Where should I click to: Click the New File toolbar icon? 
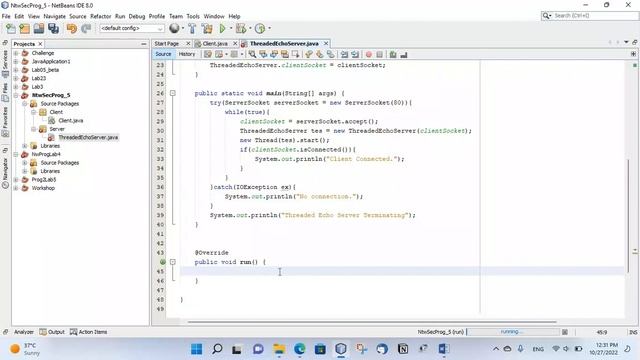(x=11, y=28)
